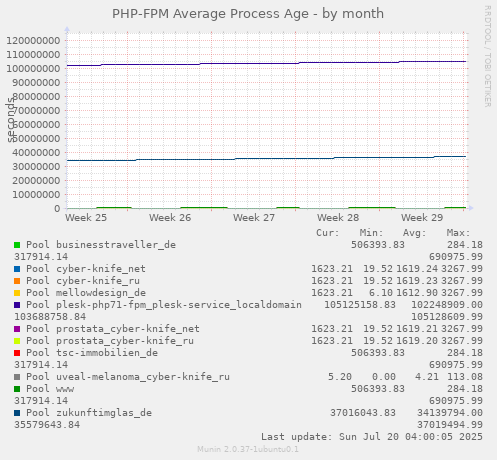Image resolution: width=497 pixels, height=460 pixels.
Task: Select the Pool zukunftimglas_de label
Action: tap(89, 413)
